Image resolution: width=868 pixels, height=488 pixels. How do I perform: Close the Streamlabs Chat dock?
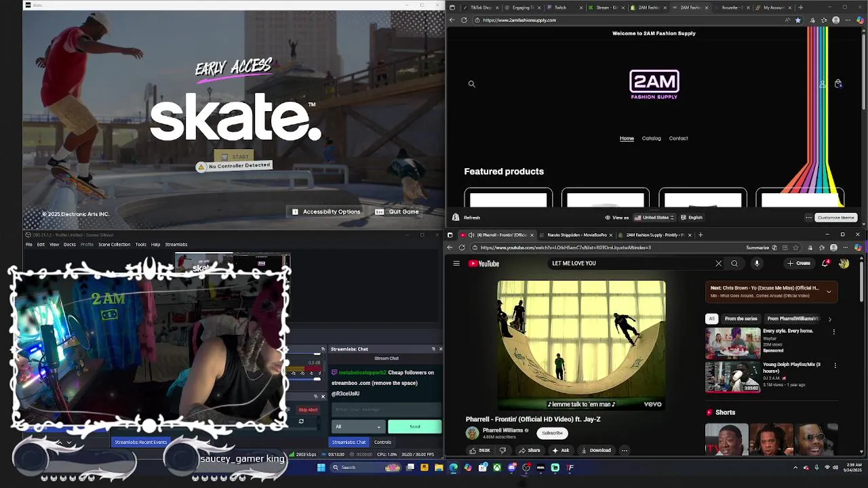point(441,349)
